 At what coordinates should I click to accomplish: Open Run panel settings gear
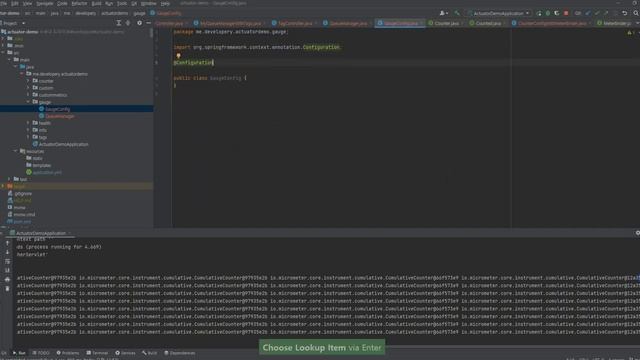coord(637,233)
